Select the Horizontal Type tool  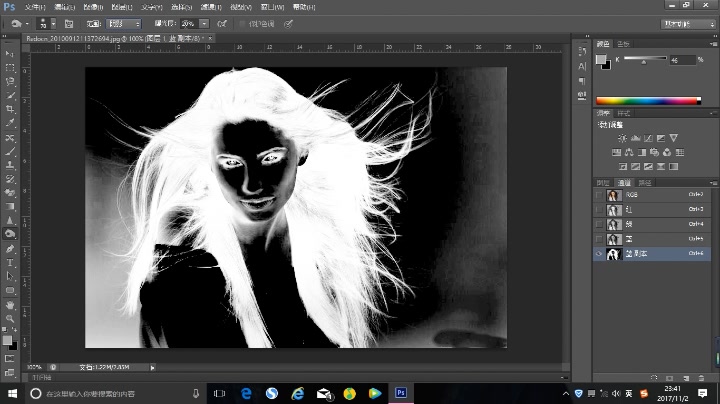point(10,263)
